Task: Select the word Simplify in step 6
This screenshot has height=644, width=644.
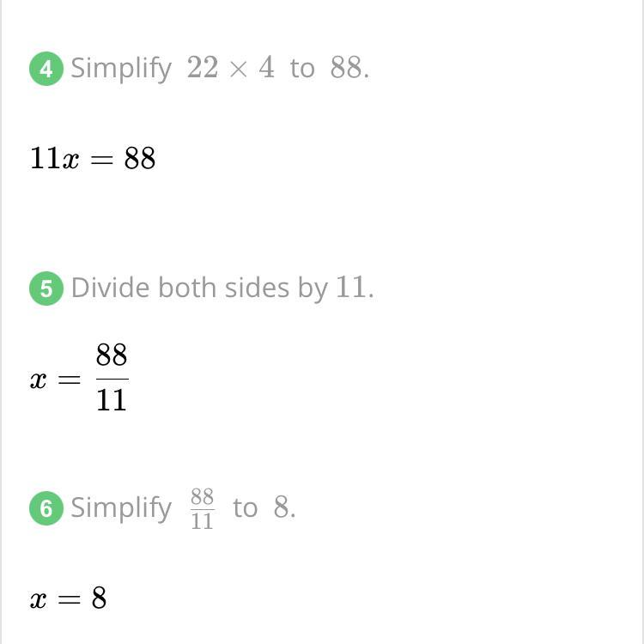Action: [x=121, y=508]
